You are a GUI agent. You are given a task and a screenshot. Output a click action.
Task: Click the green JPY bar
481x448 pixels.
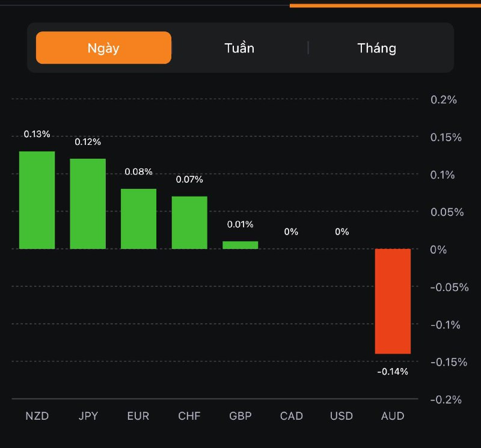88,204
